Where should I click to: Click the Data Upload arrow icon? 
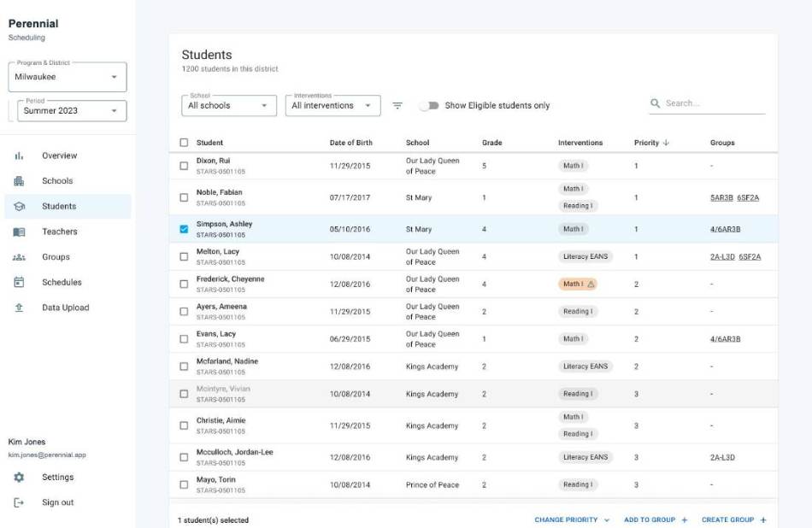19,308
